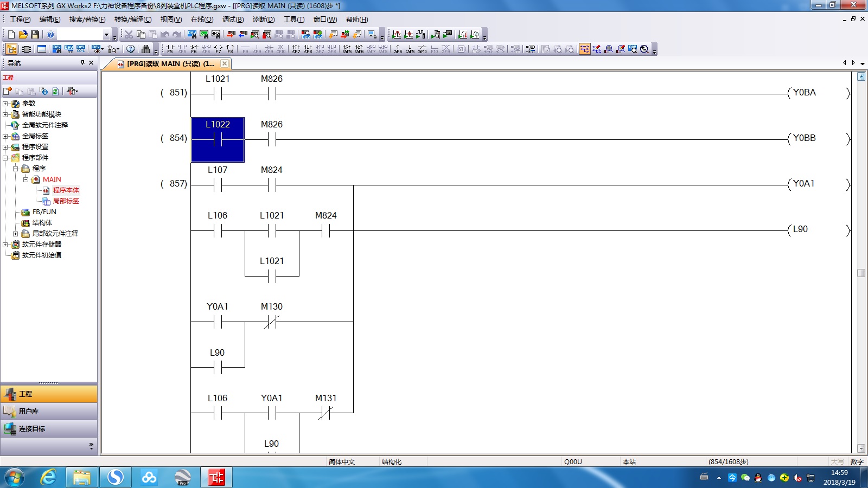
Task: Switch to the 用户库 panel button
Action: 49,411
